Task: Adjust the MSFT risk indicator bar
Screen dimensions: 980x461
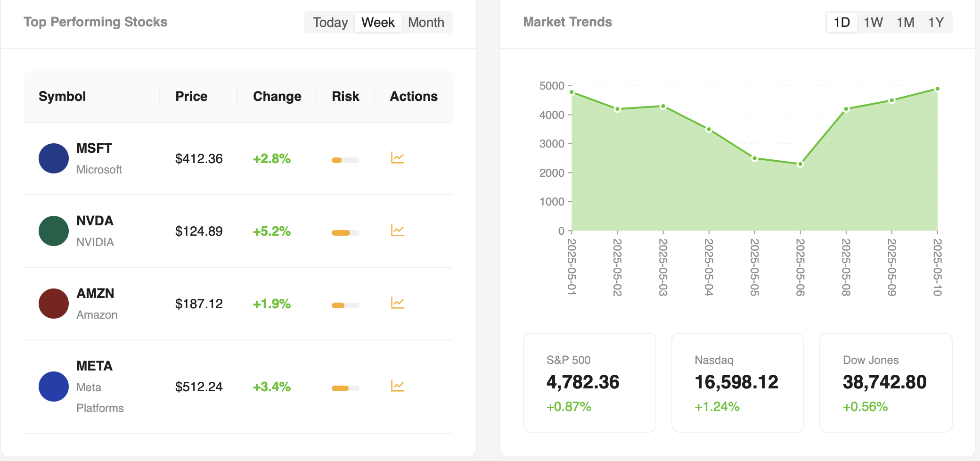Action: 345,159
